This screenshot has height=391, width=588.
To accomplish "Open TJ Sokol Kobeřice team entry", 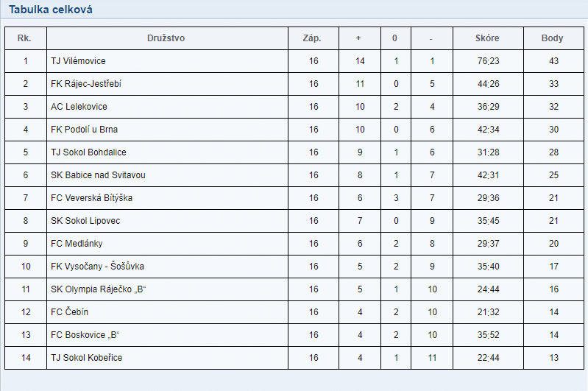I will (x=86, y=358).
